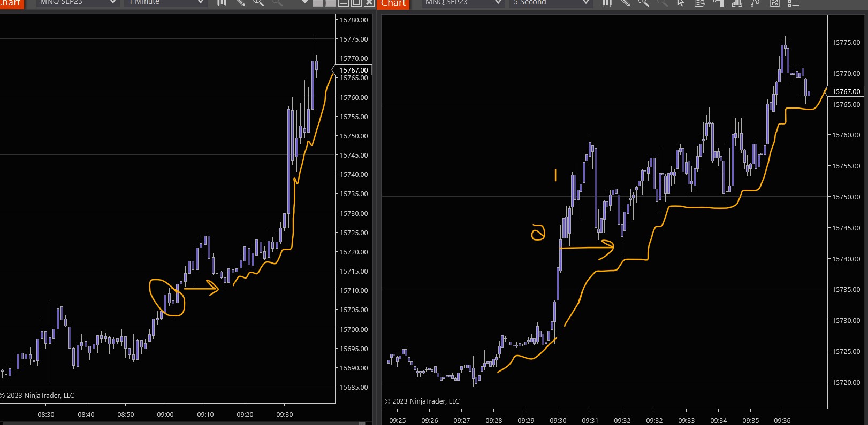Open MNQ SEP23 instrument dropdown on 1 Minute chart

(x=77, y=3)
